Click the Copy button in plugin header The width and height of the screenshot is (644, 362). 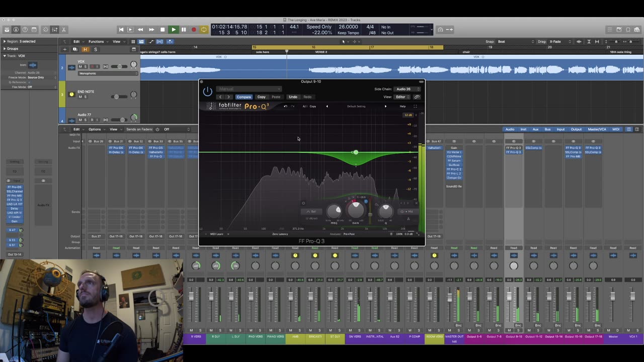point(261,97)
